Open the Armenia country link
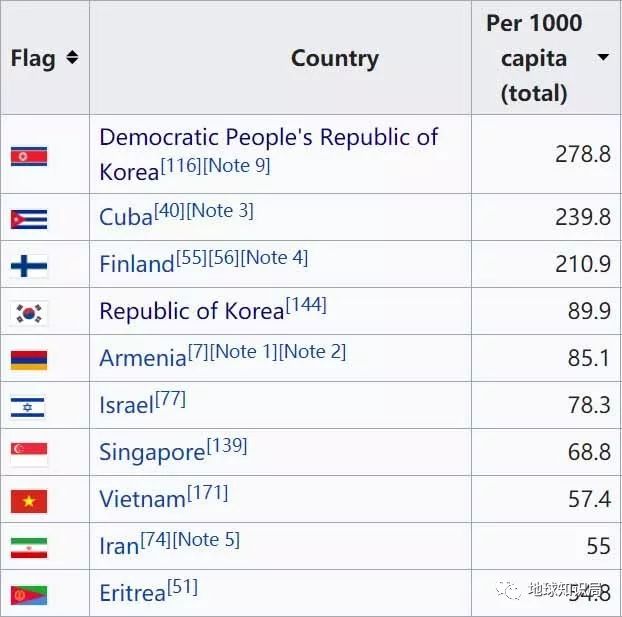The image size is (622, 617). [143, 358]
